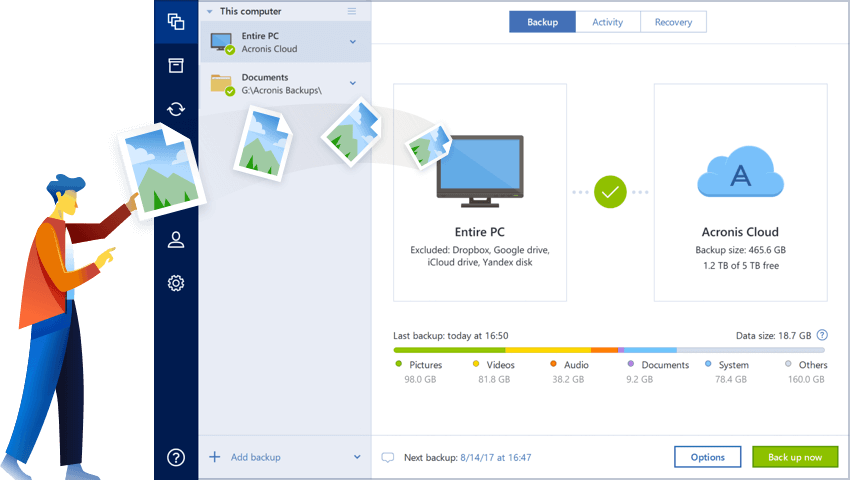Click the data size help icon
The width and height of the screenshot is (850, 480).
tap(822, 335)
